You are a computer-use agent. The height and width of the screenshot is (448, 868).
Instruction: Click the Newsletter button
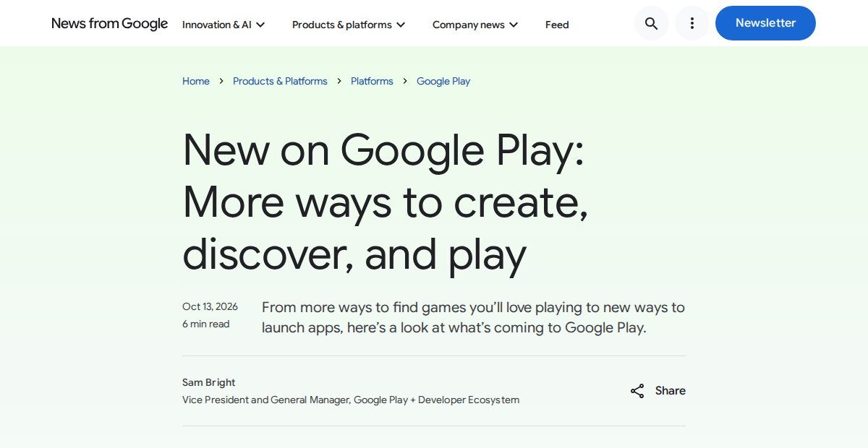765,23
